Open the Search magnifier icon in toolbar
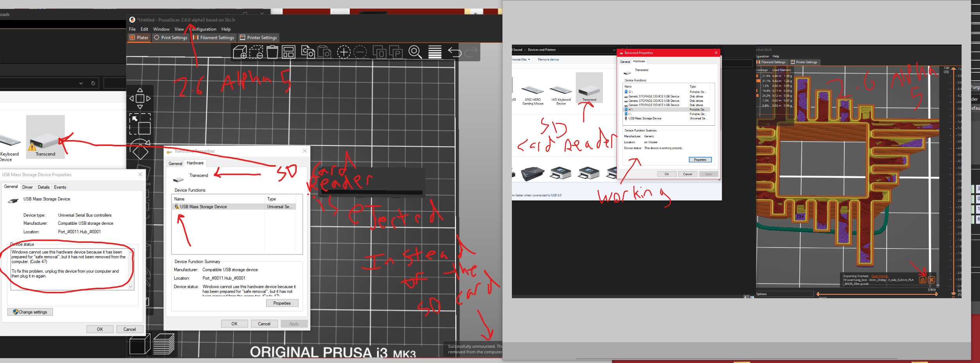Screen dimensions: 980x363 (415, 52)
